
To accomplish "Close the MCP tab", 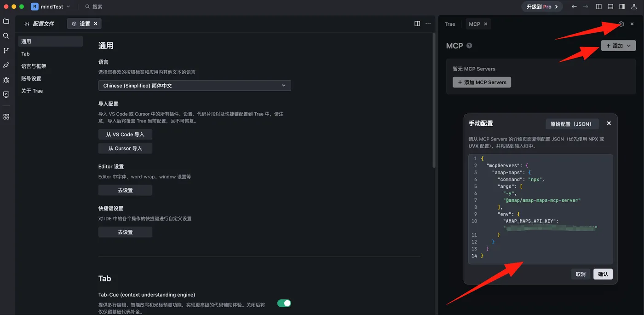I will [486, 24].
